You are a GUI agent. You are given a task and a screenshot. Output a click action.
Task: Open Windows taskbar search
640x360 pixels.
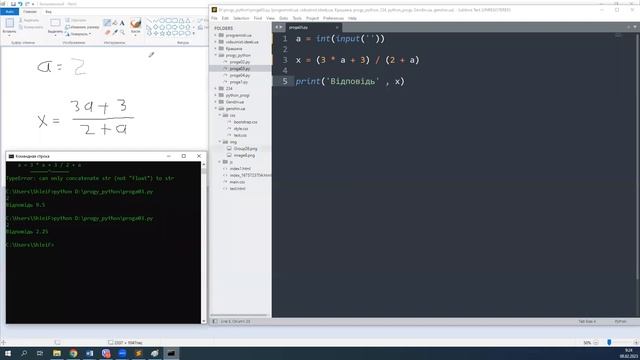point(24,353)
